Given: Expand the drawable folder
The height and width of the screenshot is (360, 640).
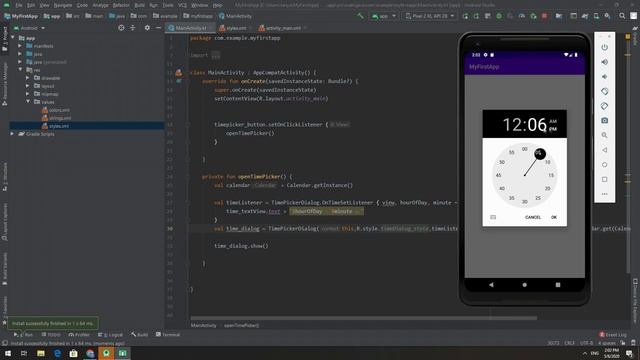Looking at the screenshot, I should (x=27, y=78).
